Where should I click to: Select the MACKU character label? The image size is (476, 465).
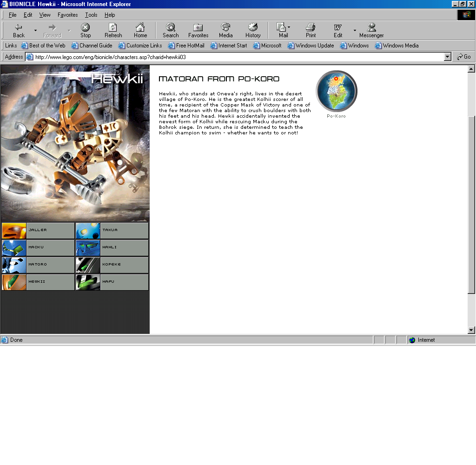tap(36, 247)
